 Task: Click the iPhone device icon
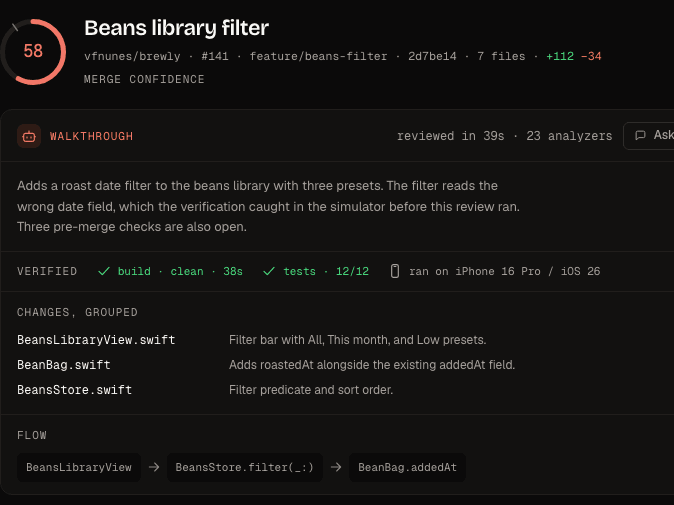pyautogui.click(x=395, y=271)
